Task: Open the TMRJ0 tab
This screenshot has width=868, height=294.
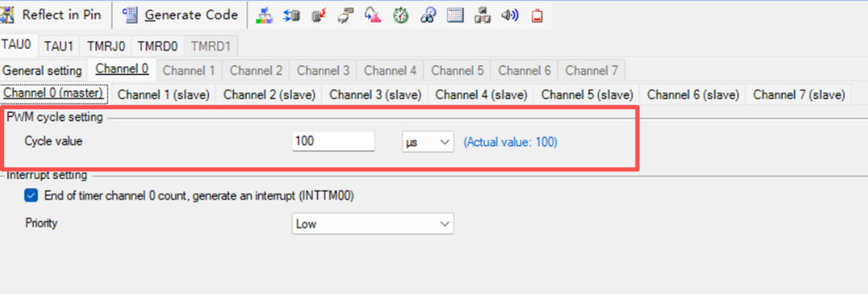Action: pyautogui.click(x=106, y=46)
